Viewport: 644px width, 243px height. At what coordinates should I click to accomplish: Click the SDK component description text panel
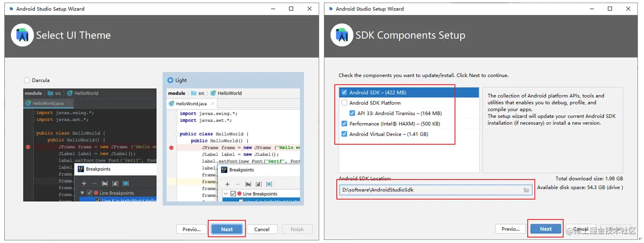(553, 130)
